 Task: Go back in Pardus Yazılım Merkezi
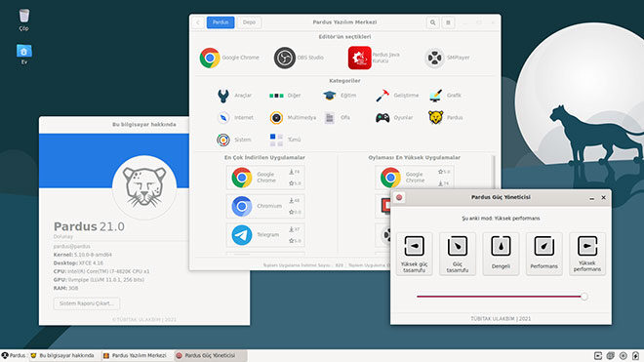[198, 22]
